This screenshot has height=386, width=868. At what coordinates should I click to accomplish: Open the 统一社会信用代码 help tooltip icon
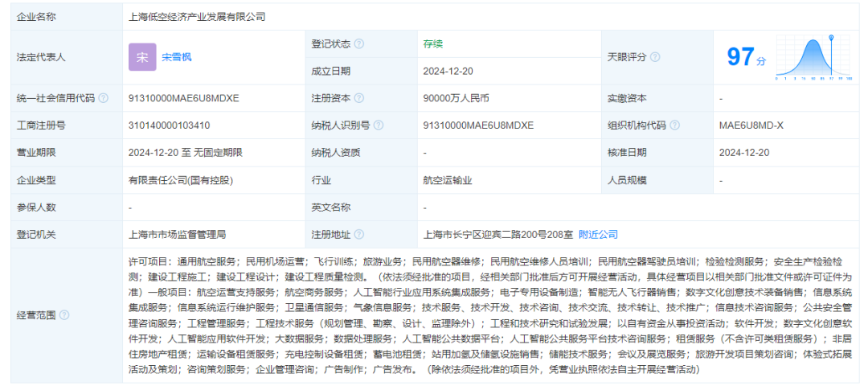click(104, 98)
